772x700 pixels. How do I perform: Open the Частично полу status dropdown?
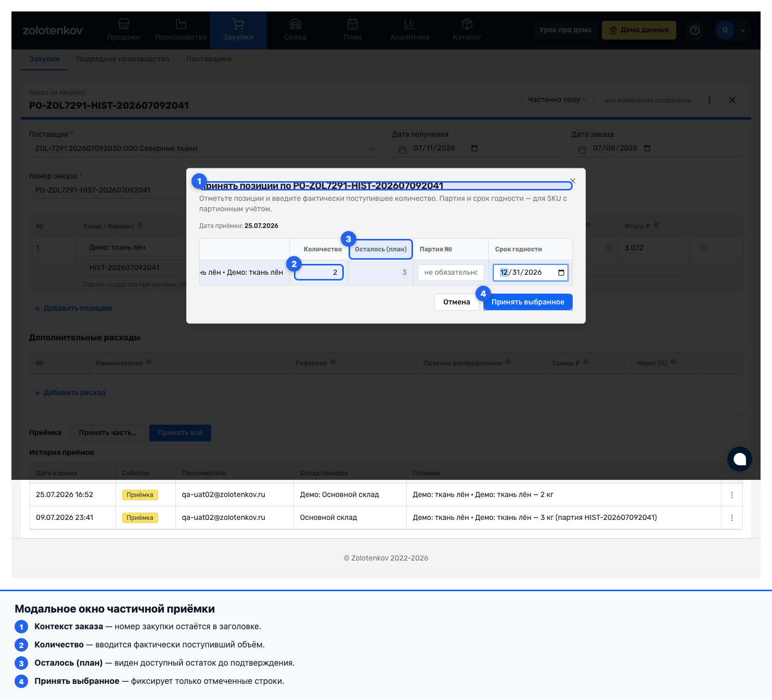[x=557, y=99]
